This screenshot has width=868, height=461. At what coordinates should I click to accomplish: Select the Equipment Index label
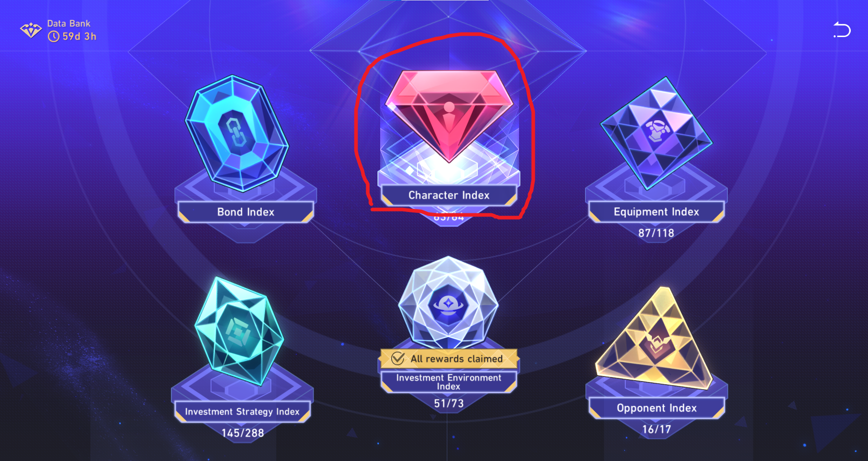[656, 212]
